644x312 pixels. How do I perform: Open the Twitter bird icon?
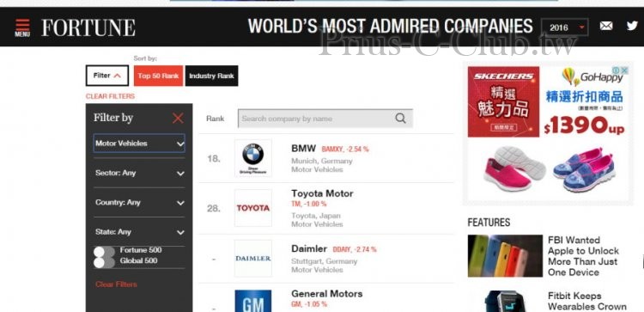633,26
